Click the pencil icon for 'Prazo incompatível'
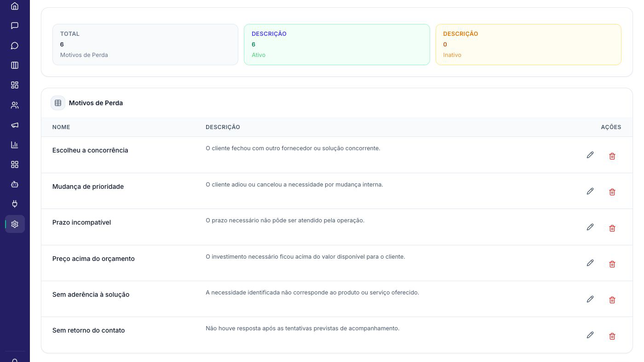 tap(590, 227)
